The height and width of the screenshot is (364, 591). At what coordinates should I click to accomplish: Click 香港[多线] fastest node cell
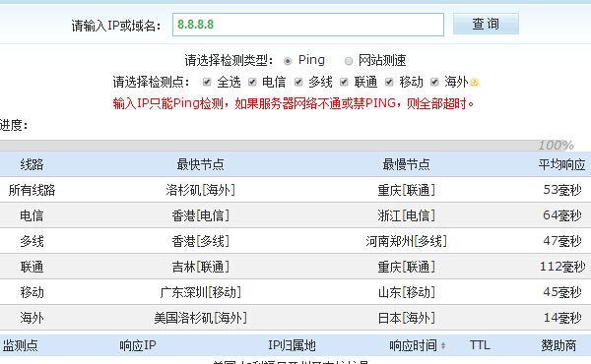(x=200, y=241)
